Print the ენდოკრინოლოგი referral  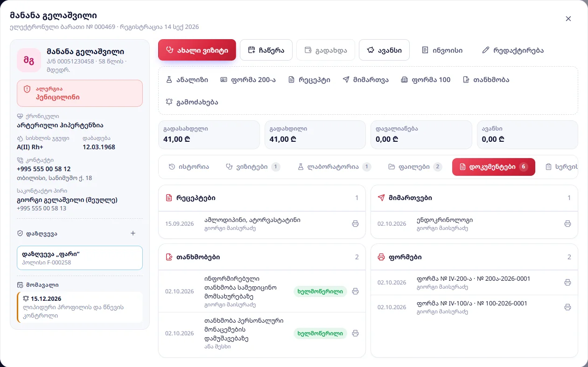567,224
